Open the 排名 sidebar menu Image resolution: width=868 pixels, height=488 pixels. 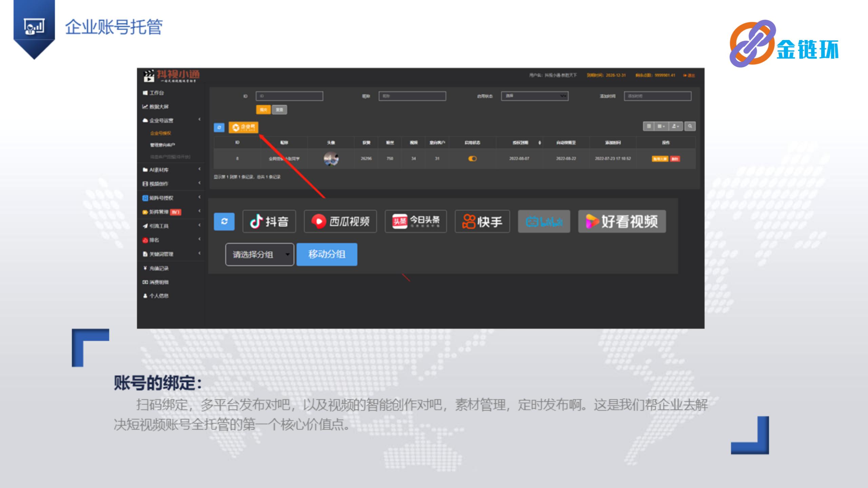pos(172,240)
